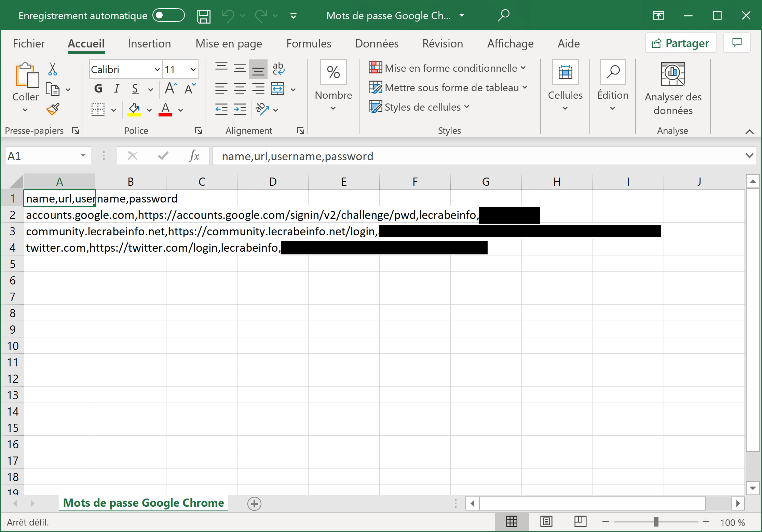This screenshot has height=532, width=762.
Task: Click the merge and center icon
Action: pyautogui.click(x=277, y=89)
